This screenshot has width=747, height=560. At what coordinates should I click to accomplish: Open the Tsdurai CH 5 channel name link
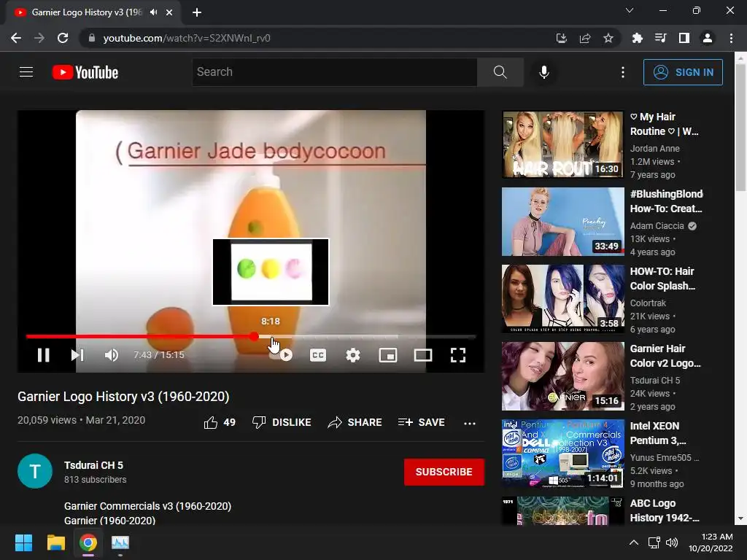[x=93, y=465]
